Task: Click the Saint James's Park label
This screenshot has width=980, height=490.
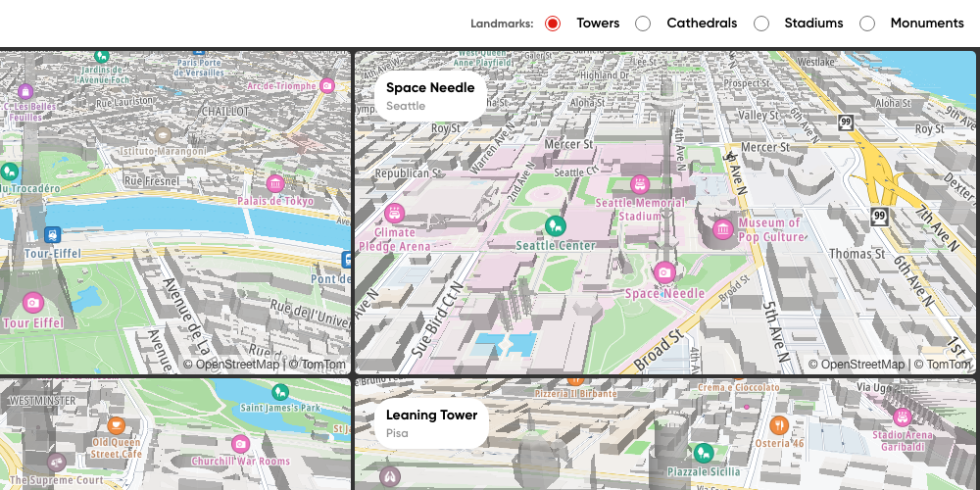Action: [280, 408]
